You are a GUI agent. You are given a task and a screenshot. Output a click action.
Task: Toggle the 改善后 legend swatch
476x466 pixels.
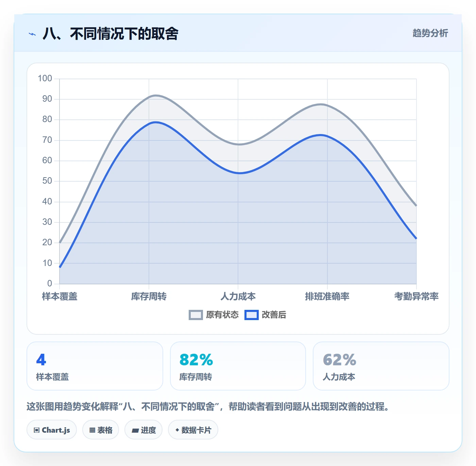pyautogui.click(x=251, y=315)
